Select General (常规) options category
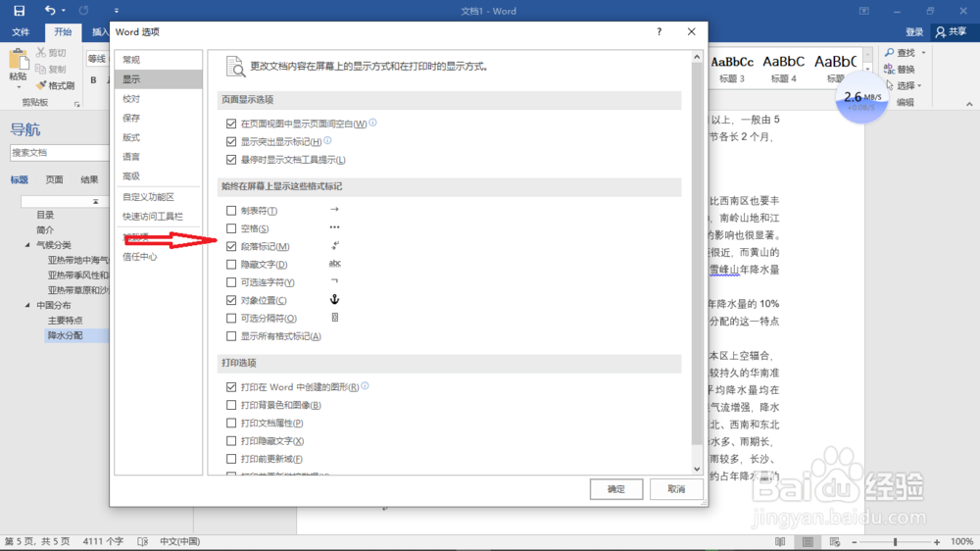The image size is (980, 551). (x=158, y=60)
